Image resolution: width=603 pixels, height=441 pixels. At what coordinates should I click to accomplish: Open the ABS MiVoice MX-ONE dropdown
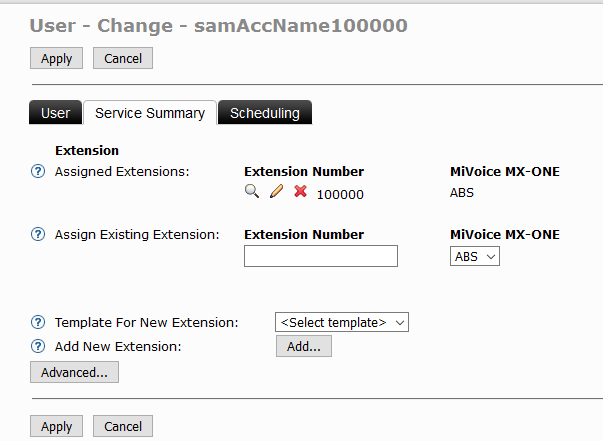474,257
